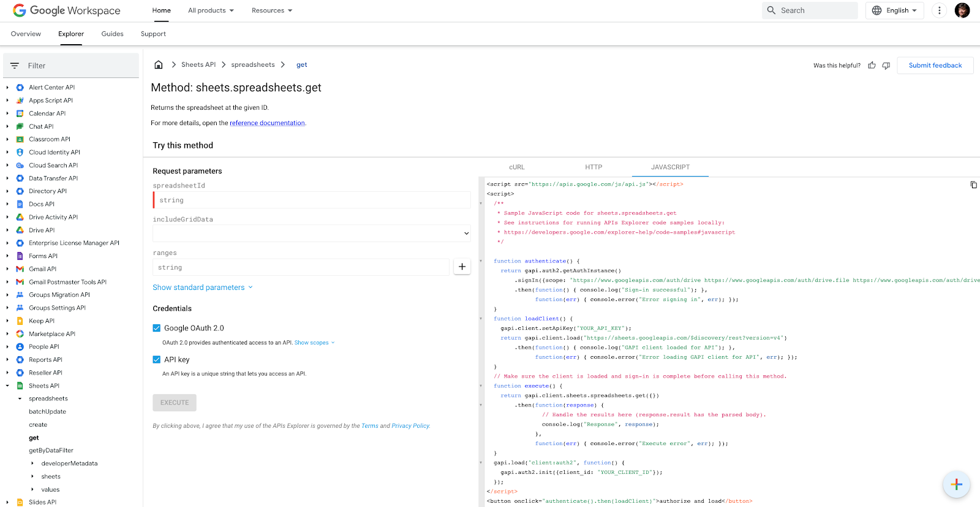The image size is (980, 507).
Task: Click the globe icon in language selector
Action: coord(876,10)
